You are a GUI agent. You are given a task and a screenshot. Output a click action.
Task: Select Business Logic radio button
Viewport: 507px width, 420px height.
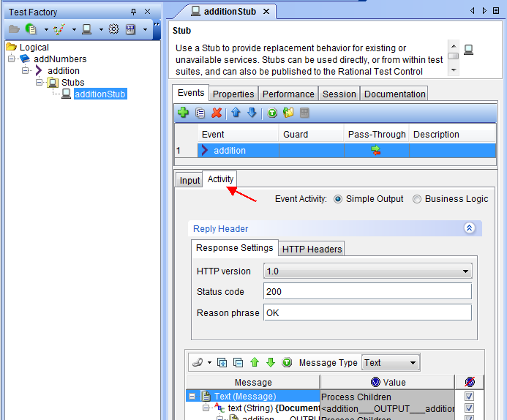coord(417,199)
